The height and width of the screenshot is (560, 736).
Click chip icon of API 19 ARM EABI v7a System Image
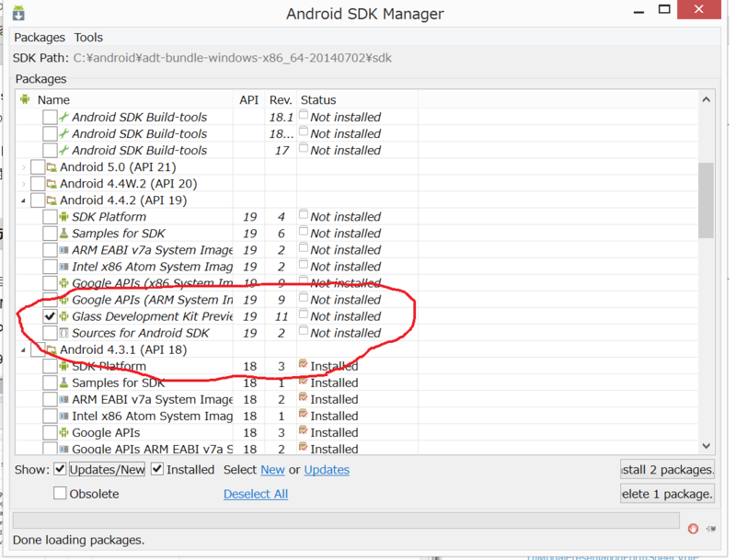tap(63, 250)
